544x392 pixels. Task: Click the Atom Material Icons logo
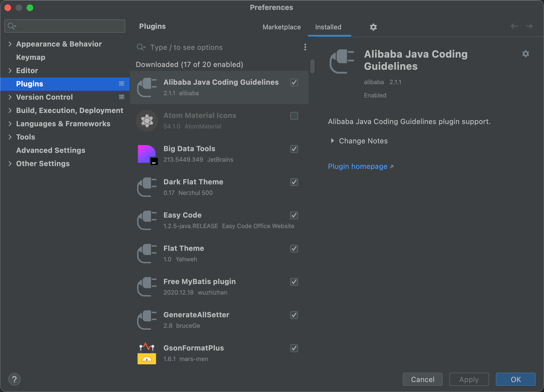click(147, 121)
